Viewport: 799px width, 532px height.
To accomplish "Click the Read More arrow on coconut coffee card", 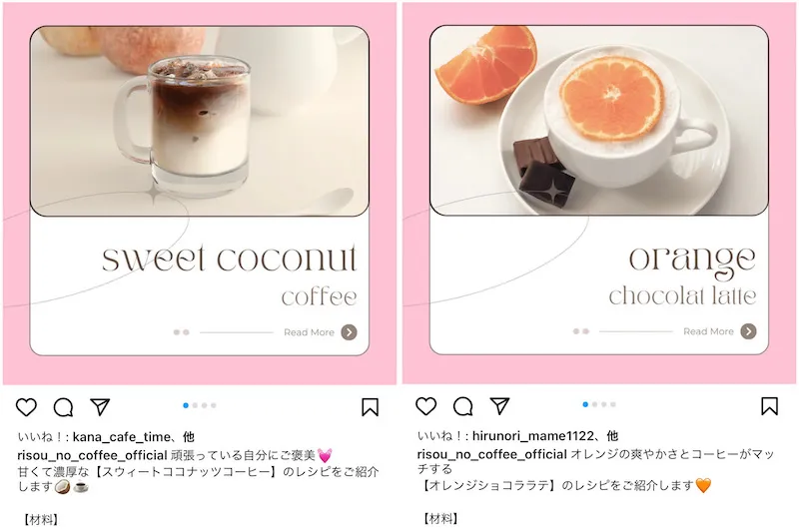I will point(349,332).
